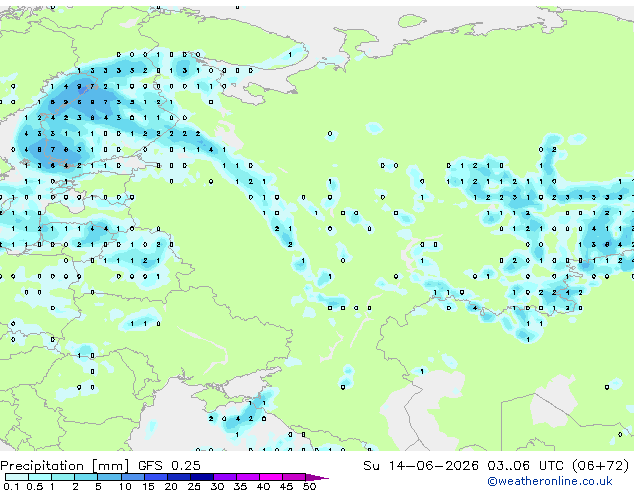The height and width of the screenshot is (490, 634).
Task: Click the legend value label '35'
Action: pyautogui.click(x=240, y=486)
